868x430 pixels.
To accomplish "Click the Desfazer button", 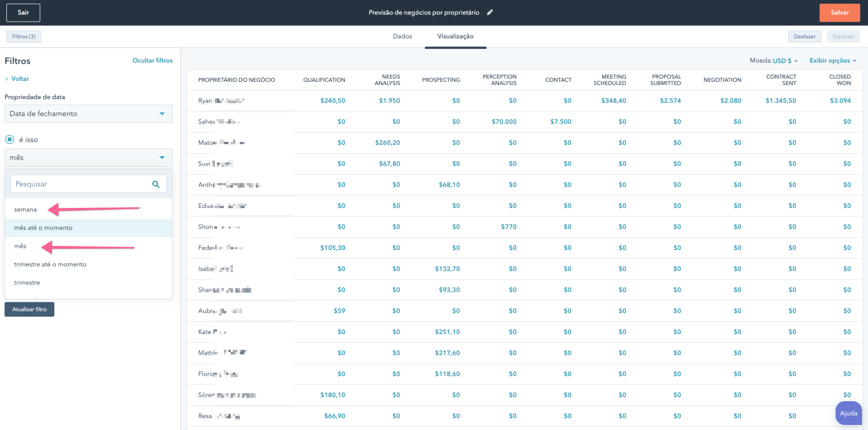I will 804,36.
